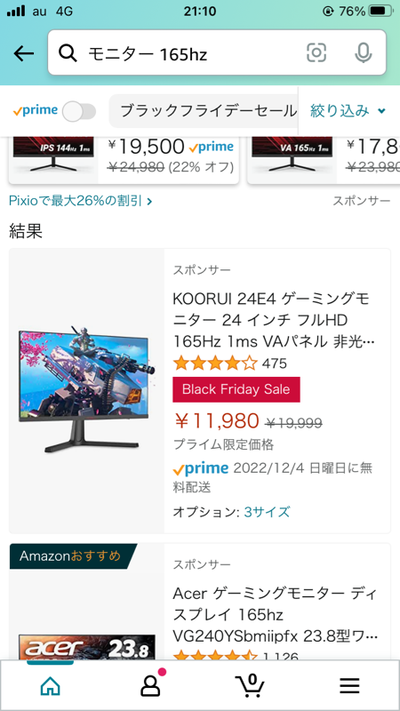Open camera lens search icon
400x711 pixels.
(316, 54)
